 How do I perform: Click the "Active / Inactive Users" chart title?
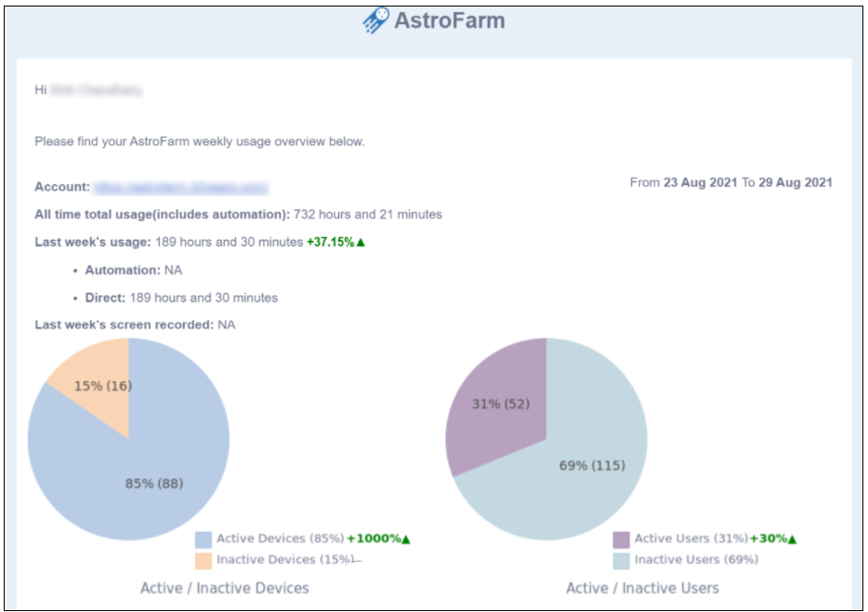pyautogui.click(x=642, y=588)
